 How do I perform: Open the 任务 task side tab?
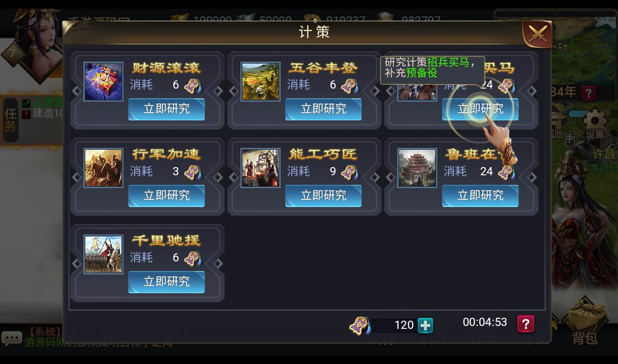[x=11, y=120]
